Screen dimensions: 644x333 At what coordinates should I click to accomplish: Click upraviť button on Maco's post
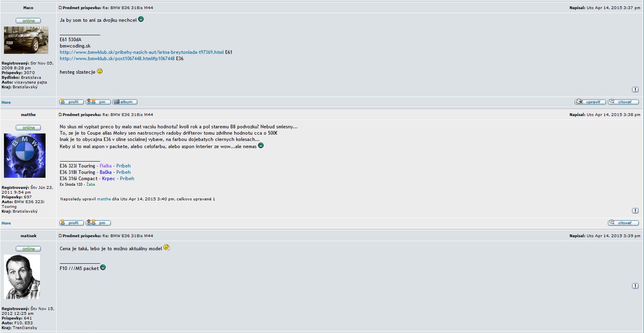(x=590, y=102)
